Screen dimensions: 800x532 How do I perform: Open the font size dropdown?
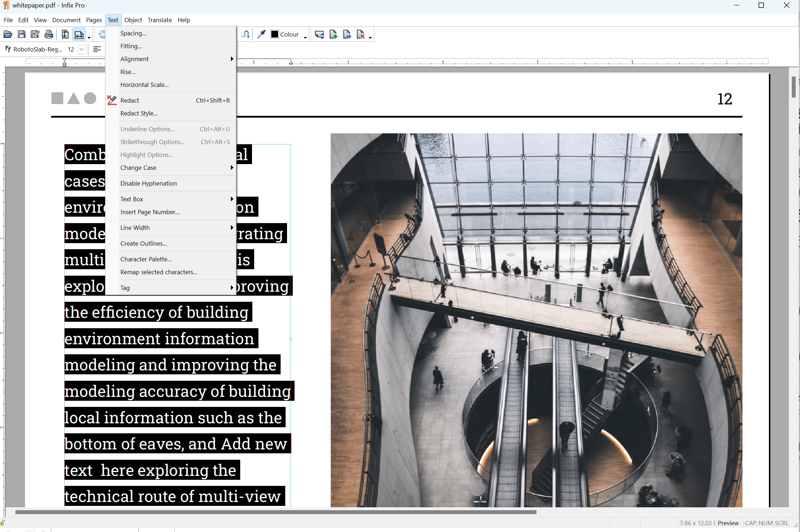coord(82,49)
